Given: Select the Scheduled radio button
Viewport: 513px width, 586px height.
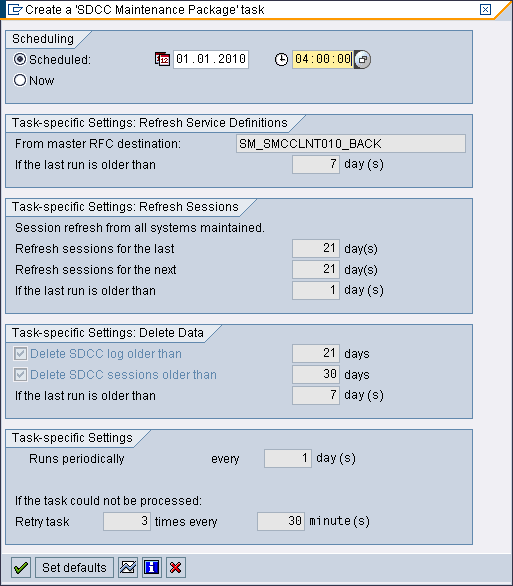Looking at the screenshot, I should point(20,59).
